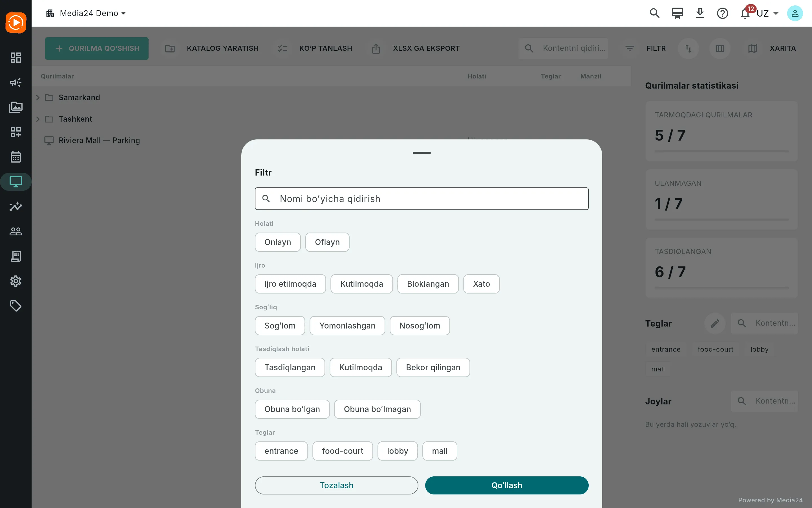Open the media library images icon

click(16, 107)
